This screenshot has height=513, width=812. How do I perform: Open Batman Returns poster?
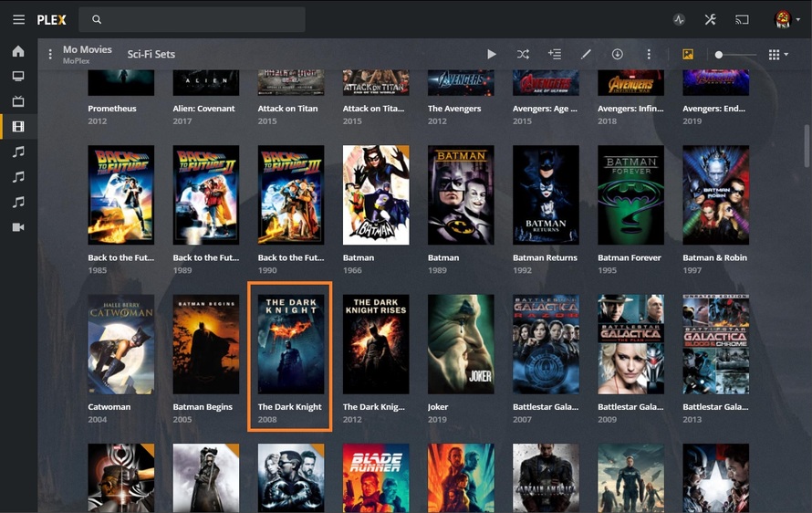point(546,194)
